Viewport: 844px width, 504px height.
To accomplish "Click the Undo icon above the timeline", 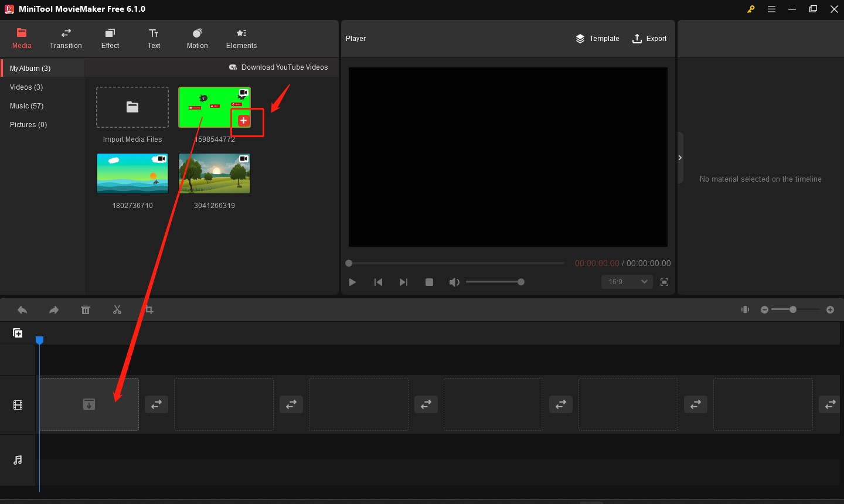I will pos(22,309).
